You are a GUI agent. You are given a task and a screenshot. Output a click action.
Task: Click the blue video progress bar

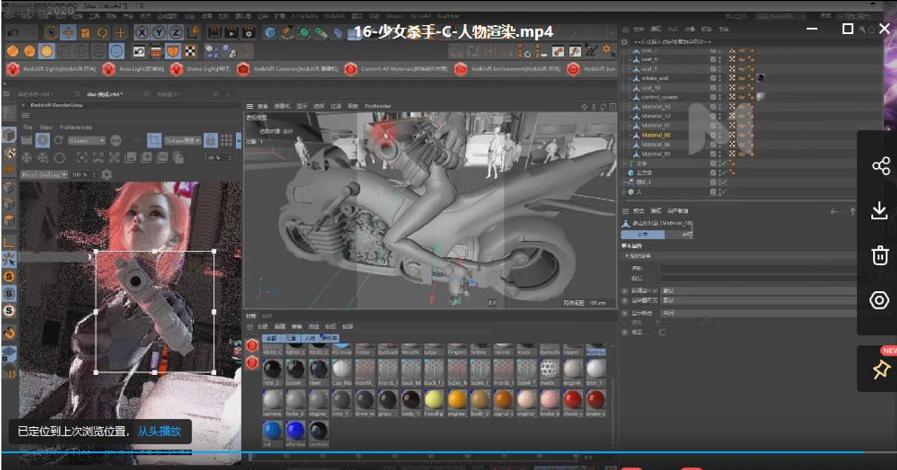coord(432,452)
